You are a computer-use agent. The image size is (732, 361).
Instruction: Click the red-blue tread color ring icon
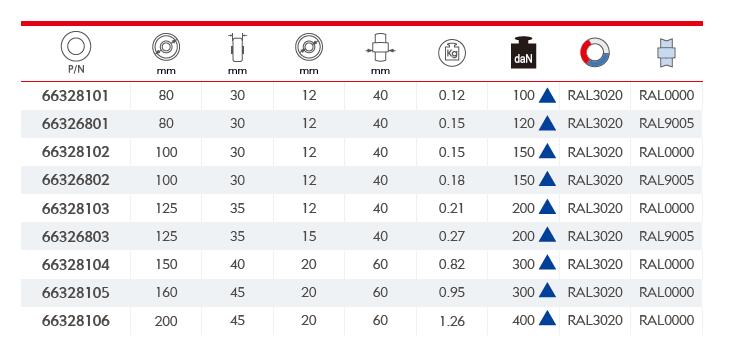[x=595, y=52]
